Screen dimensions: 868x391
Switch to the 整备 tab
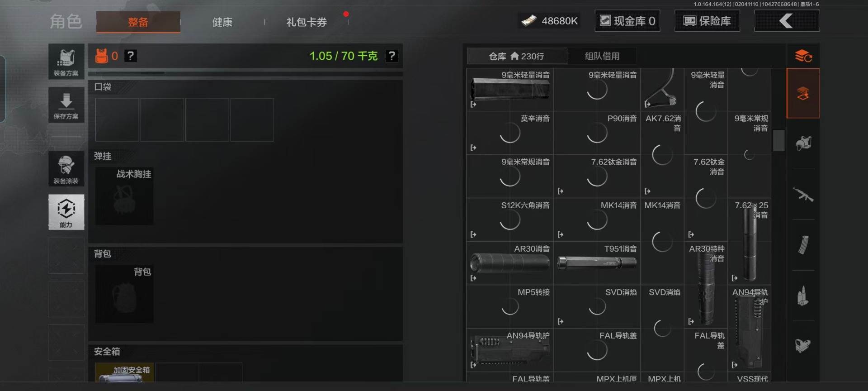pyautogui.click(x=138, y=22)
